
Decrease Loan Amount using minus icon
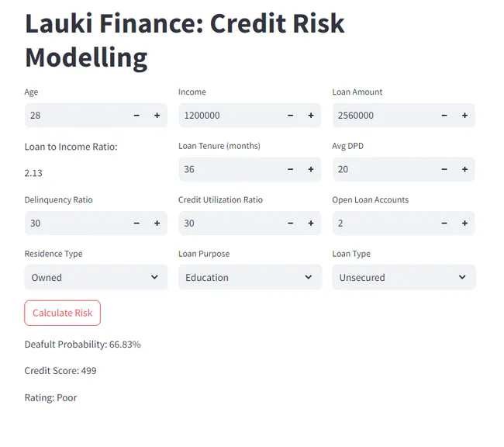click(444, 116)
